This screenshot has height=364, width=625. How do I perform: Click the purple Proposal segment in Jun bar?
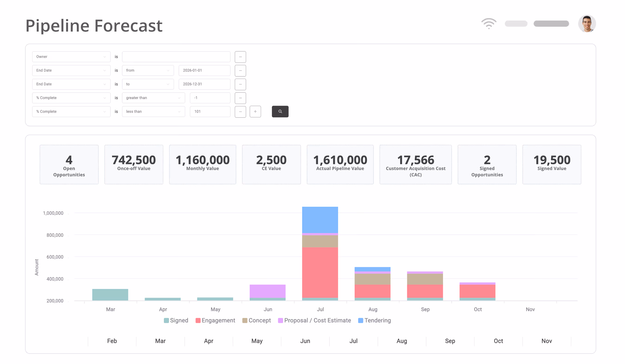tap(267, 291)
